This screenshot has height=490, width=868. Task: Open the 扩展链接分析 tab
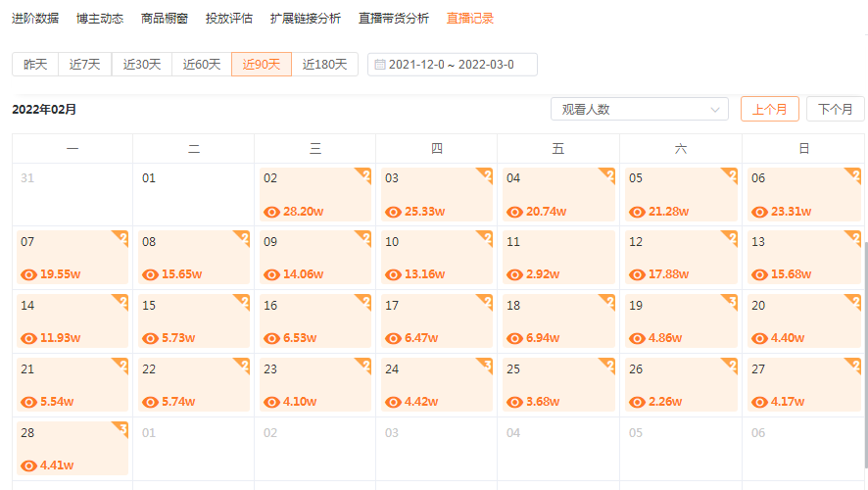click(306, 19)
